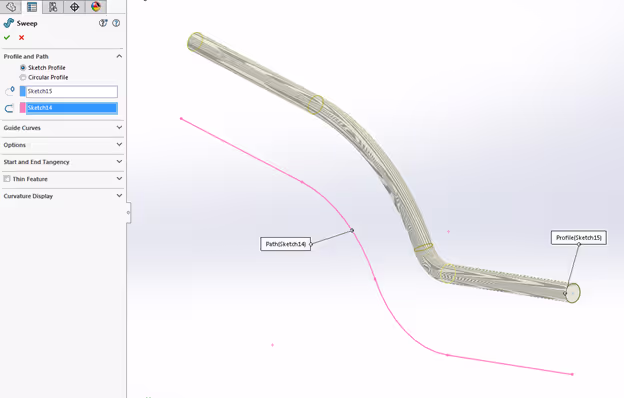This screenshot has width=624, height=398.
Task: Click the Sketch15 profile input box
Action: (72, 92)
